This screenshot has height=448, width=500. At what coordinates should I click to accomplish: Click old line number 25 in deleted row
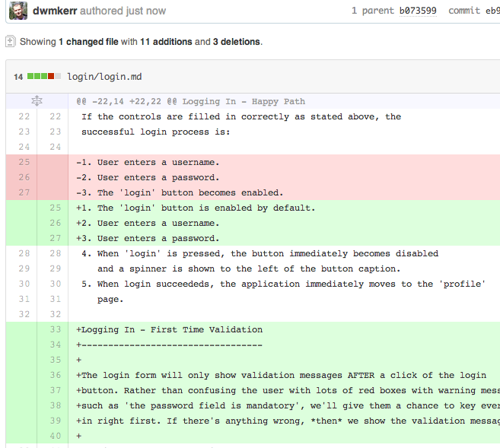pyautogui.click(x=24, y=162)
